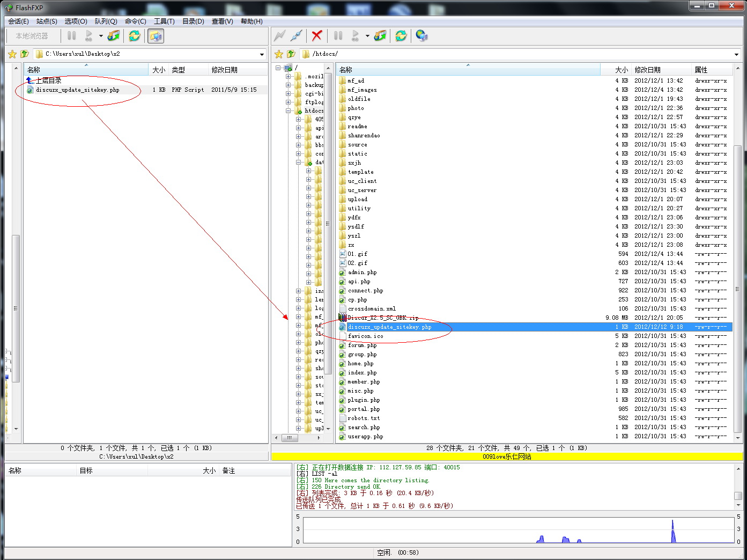
Task: Sort remote list by 属性 column
Action: [x=712, y=70]
